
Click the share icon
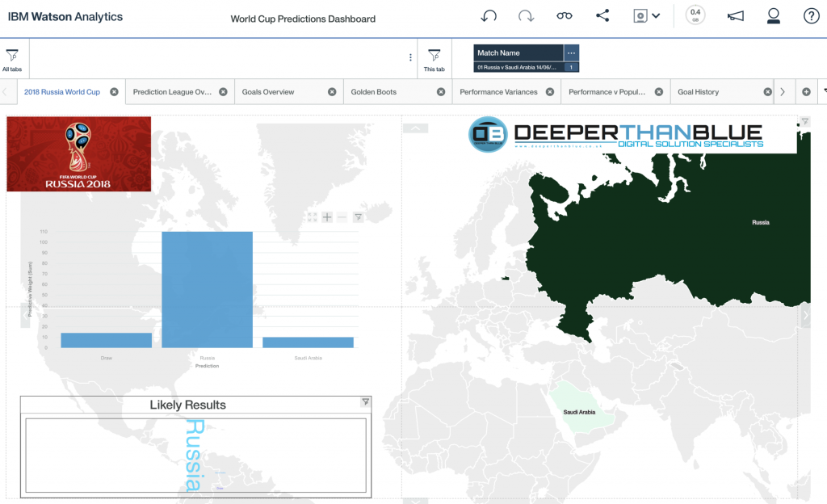pyautogui.click(x=602, y=15)
